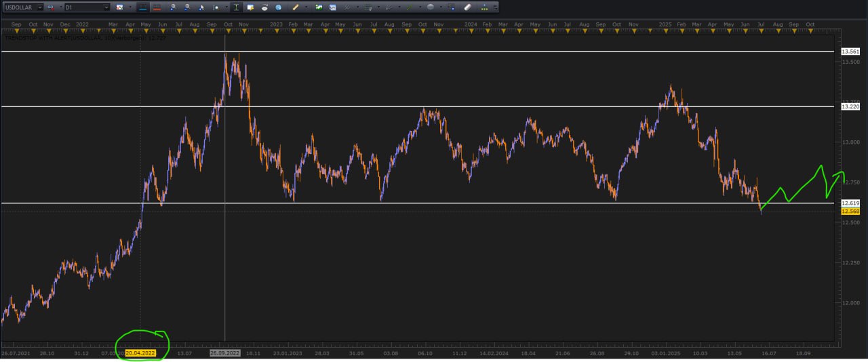The width and height of the screenshot is (868, 362).
Task: Click the 26.09.2022 crosshair date label
Action: pos(224,353)
